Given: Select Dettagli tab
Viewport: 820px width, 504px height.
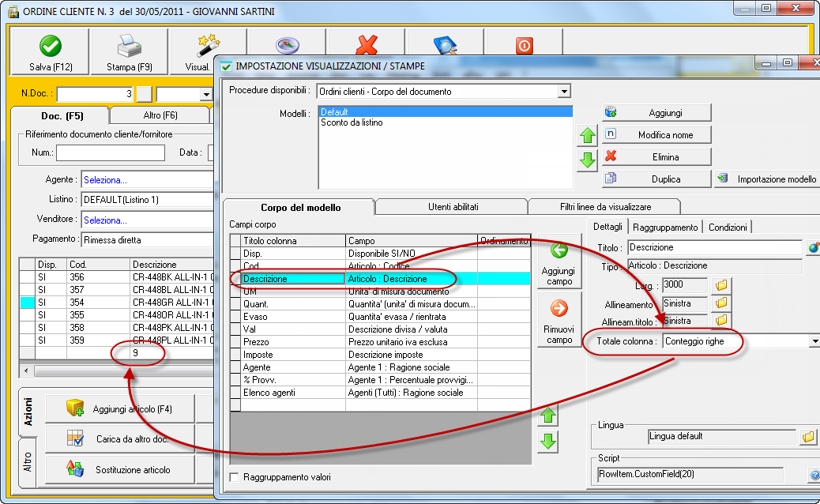Looking at the screenshot, I should pyautogui.click(x=607, y=227).
